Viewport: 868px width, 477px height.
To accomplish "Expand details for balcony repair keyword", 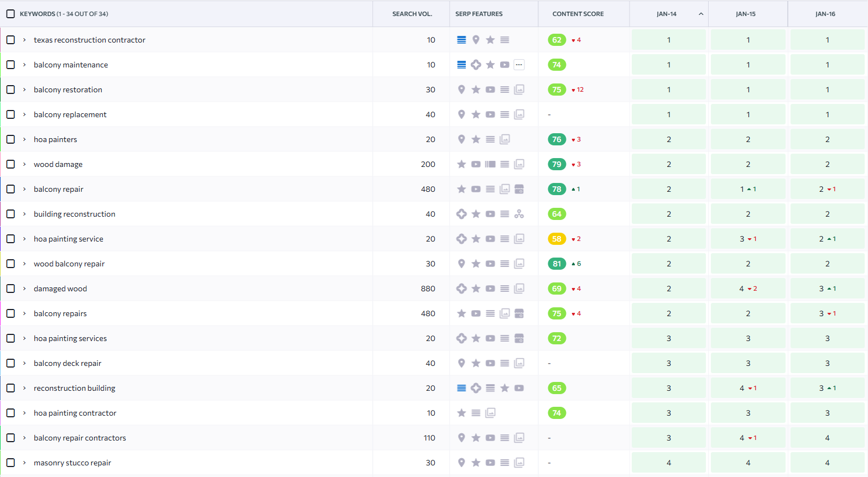I will click(24, 189).
